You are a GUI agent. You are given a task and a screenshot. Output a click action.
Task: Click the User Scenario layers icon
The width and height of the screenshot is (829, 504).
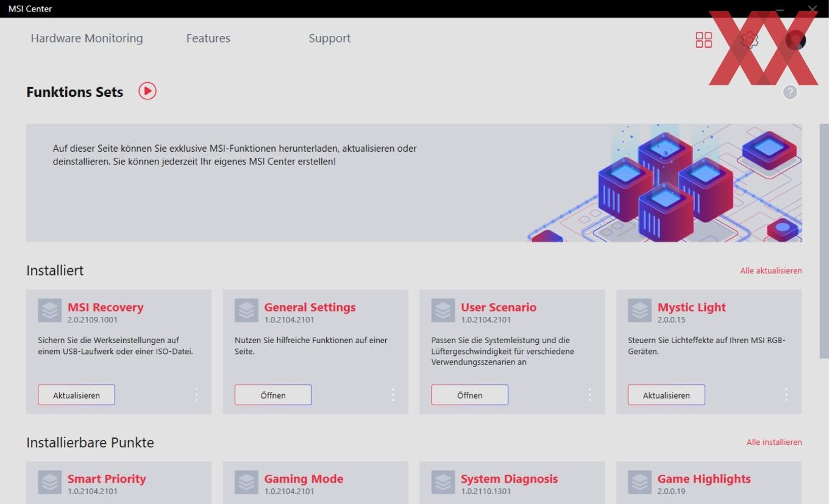[x=443, y=310]
